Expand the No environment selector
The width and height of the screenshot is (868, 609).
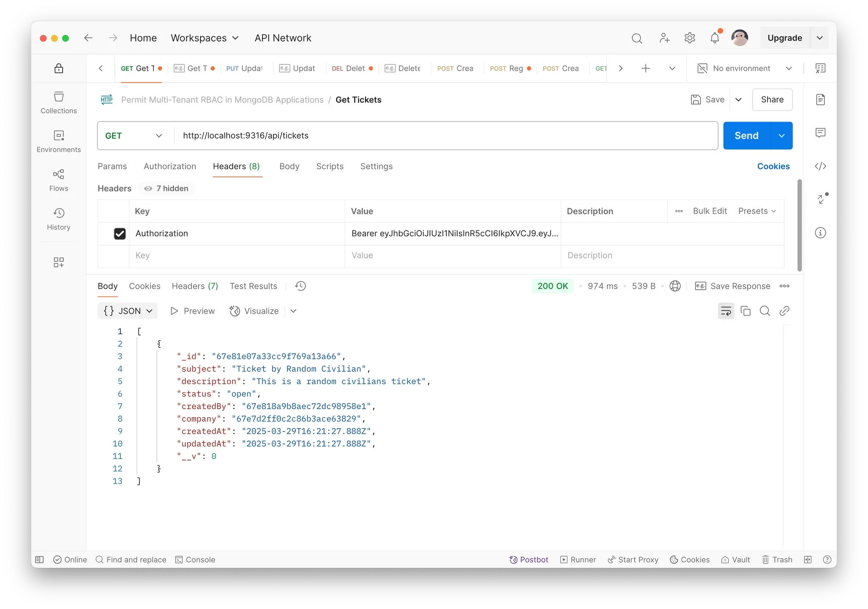(745, 68)
